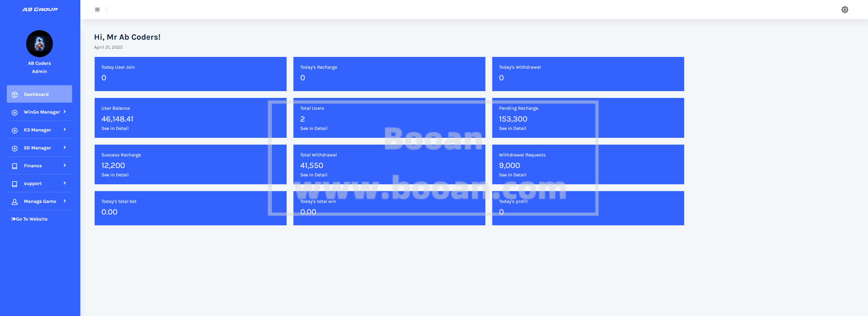The height and width of the screenshot is (316, 868).
Task: Open the settings gear icon
Action: (x=845, y=9)
